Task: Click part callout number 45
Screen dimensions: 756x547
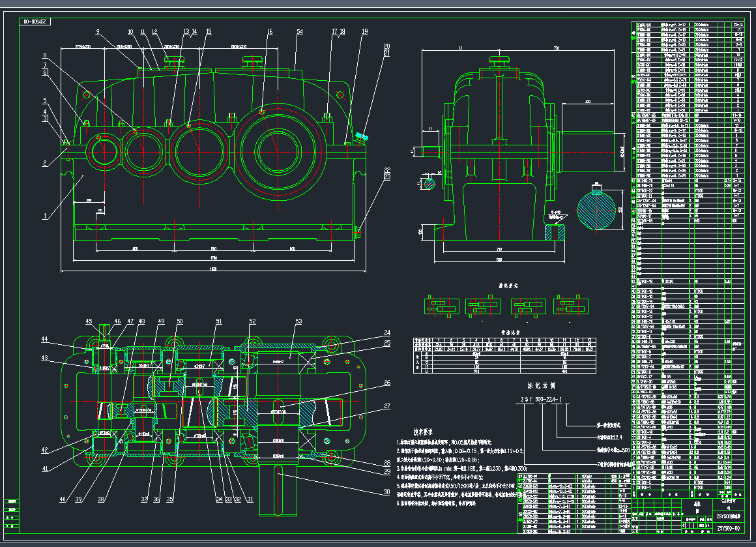Action: (91, 321)
